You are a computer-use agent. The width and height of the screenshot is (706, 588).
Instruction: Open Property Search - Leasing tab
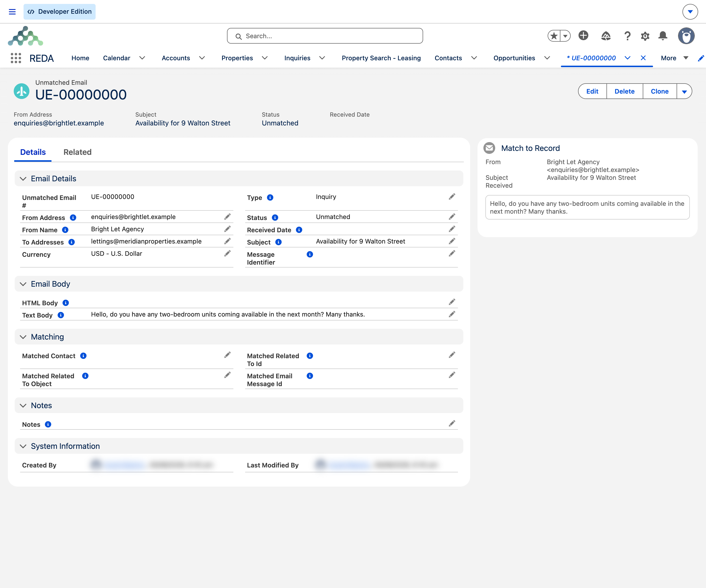[381, 58]
